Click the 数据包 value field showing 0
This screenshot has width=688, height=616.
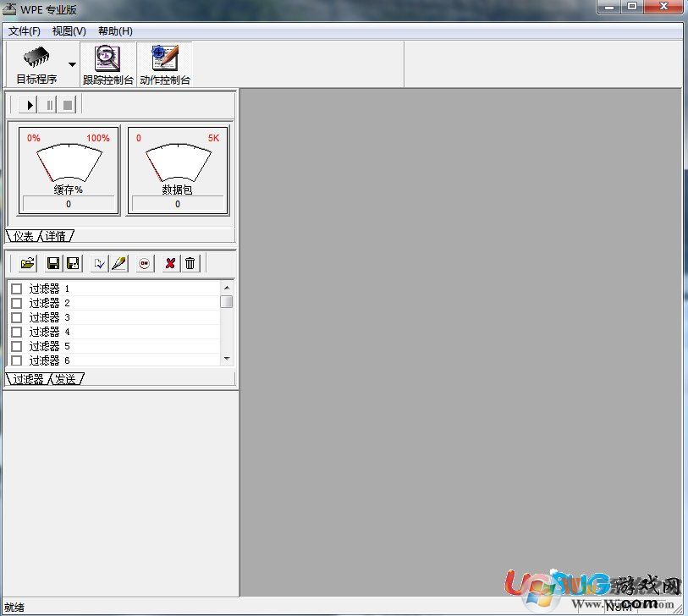(178, 204)
